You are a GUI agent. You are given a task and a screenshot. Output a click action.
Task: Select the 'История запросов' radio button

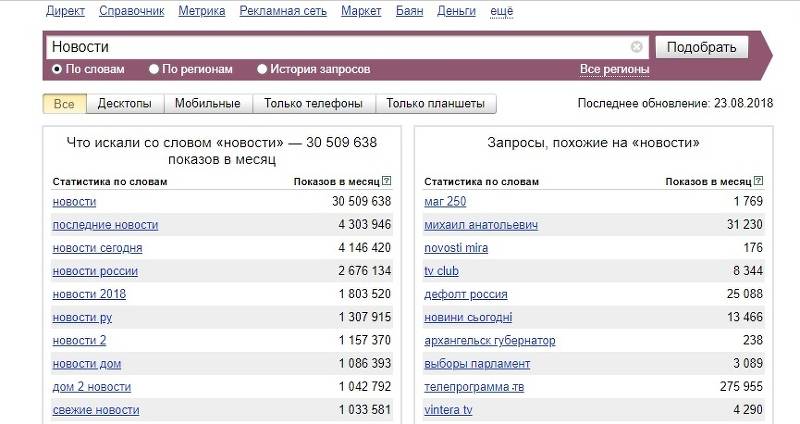click(262, 70)
